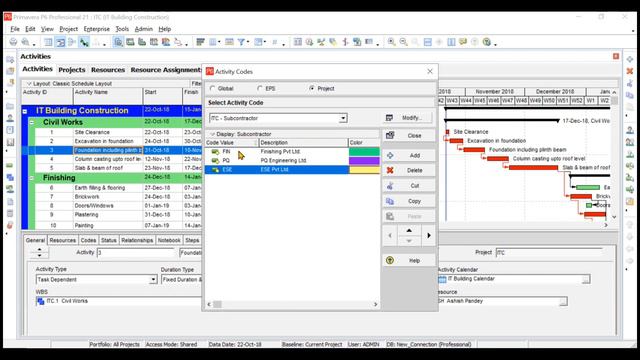
Task: Click the Help button in dialog
Action: [408, 260]
